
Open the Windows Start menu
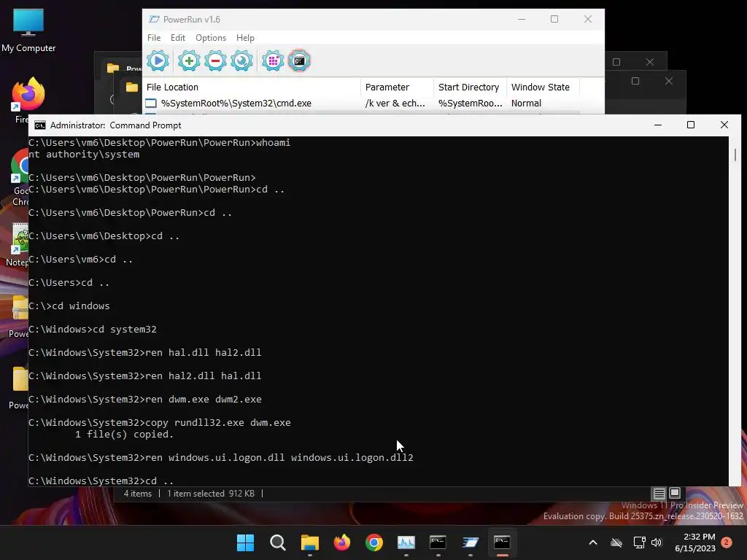tap(246, 542)
